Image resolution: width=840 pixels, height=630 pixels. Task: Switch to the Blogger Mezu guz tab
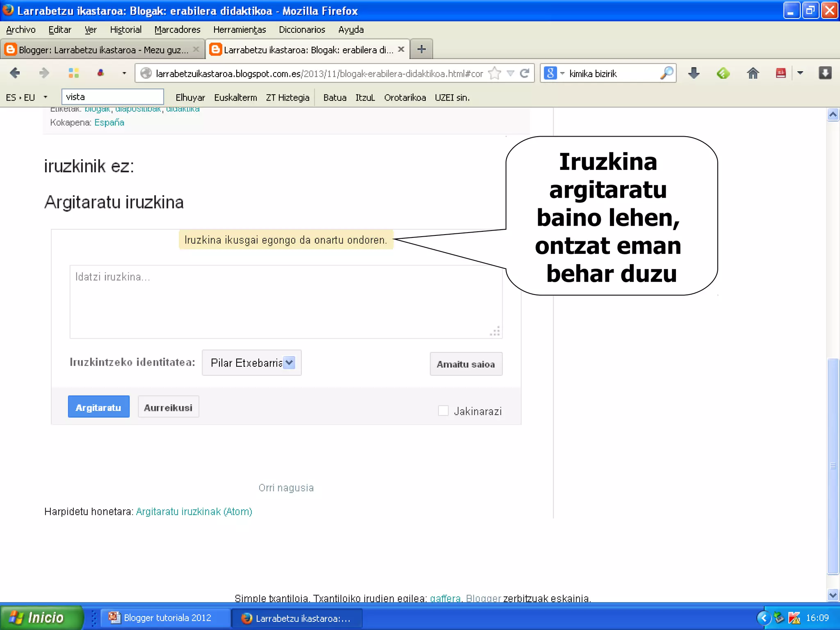coord(103,50)
